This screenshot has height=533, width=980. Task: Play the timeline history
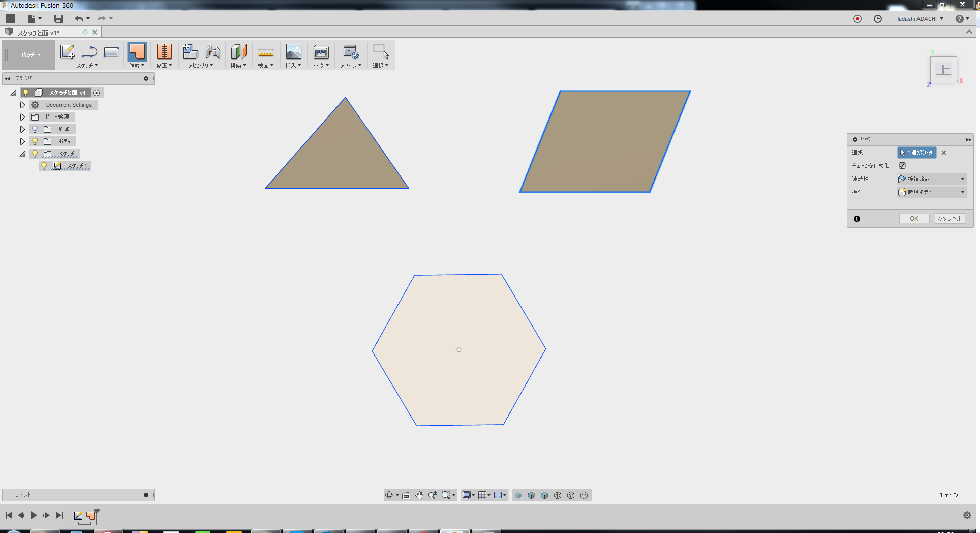(34, 515)
